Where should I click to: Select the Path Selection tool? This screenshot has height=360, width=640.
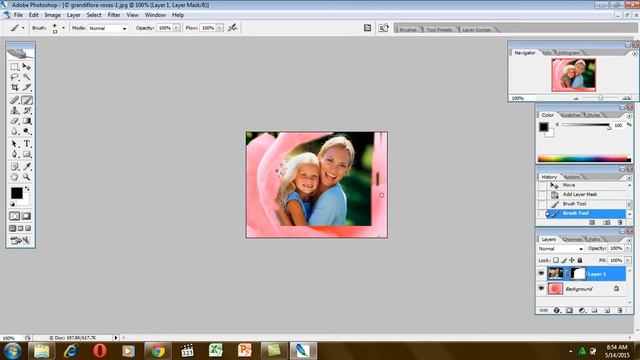click(x=15, y=144)
